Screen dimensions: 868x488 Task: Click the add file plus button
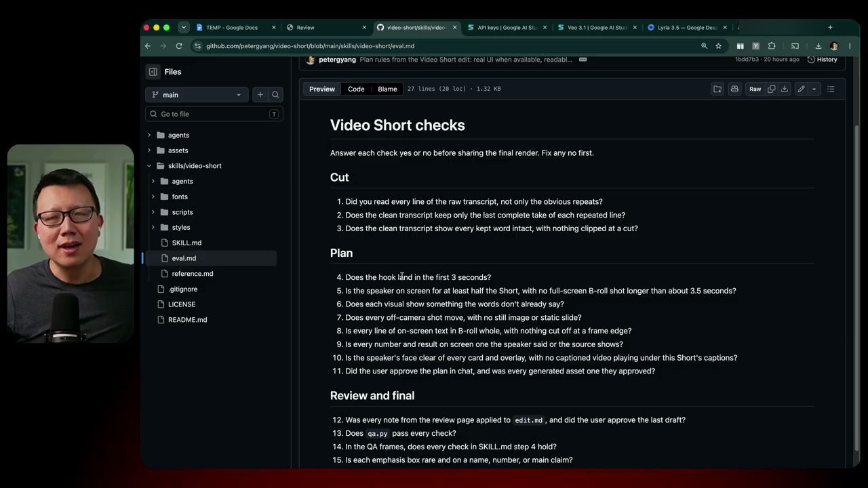[x=260, y=95]
